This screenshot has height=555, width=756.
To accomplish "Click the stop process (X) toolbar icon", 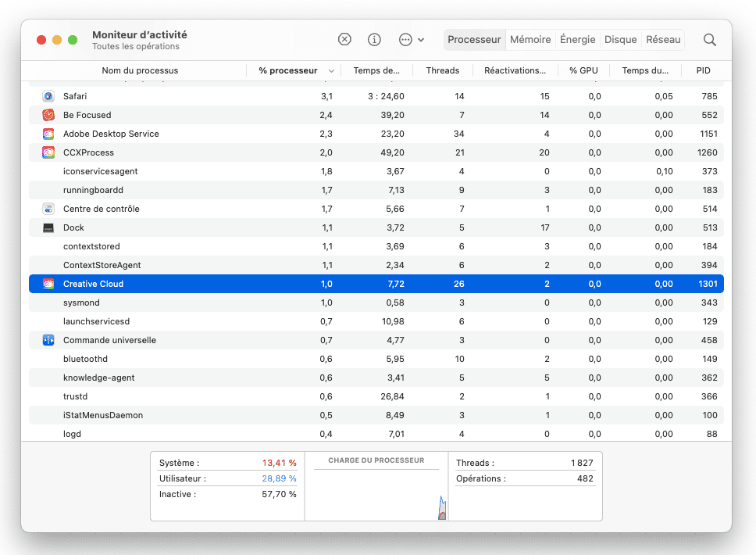I will (344, 39).
